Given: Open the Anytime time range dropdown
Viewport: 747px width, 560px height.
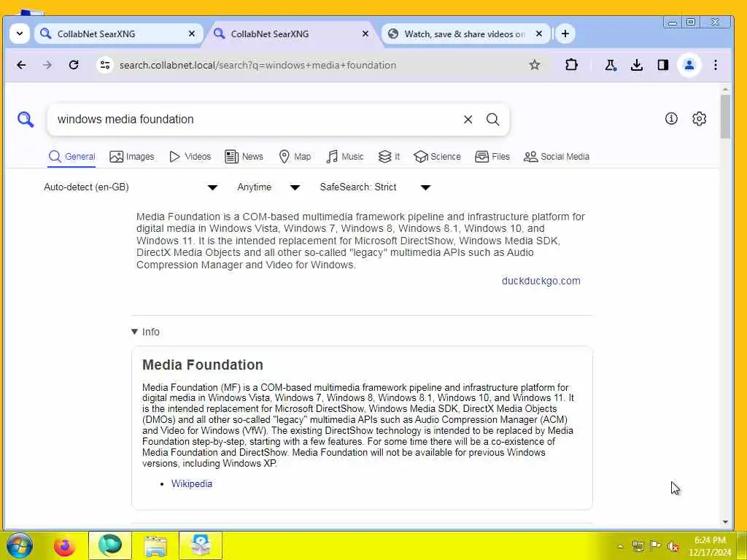Looking at the screenshot, I should (x=268, y=187).
